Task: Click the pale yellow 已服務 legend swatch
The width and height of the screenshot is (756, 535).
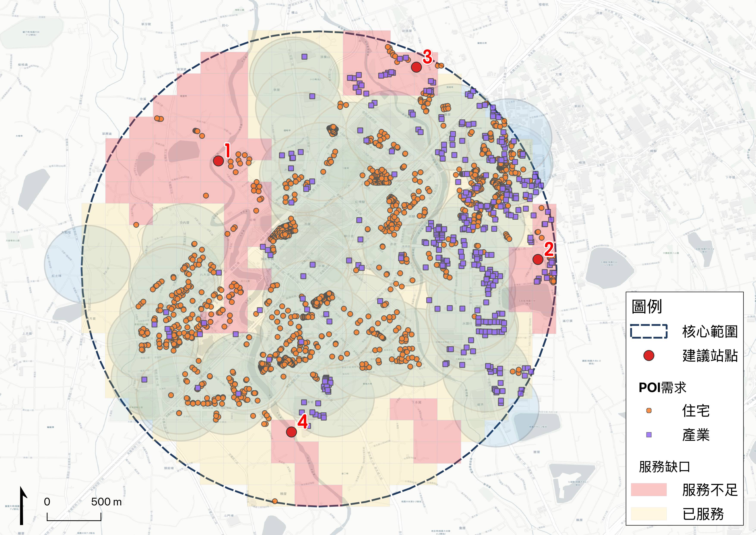Action: pyautogui.click(x=649, y=514)
